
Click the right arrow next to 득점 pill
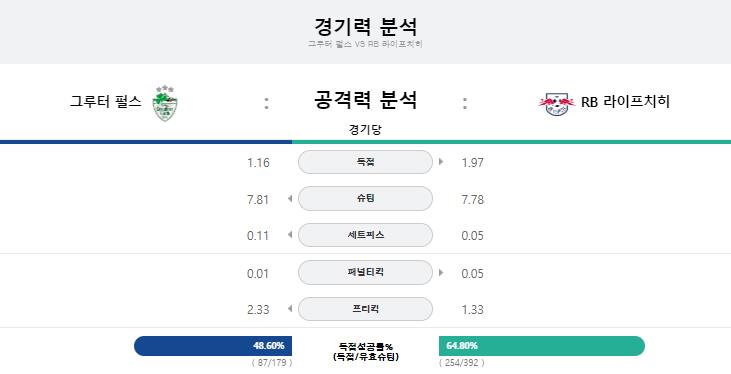pos(441,162)
